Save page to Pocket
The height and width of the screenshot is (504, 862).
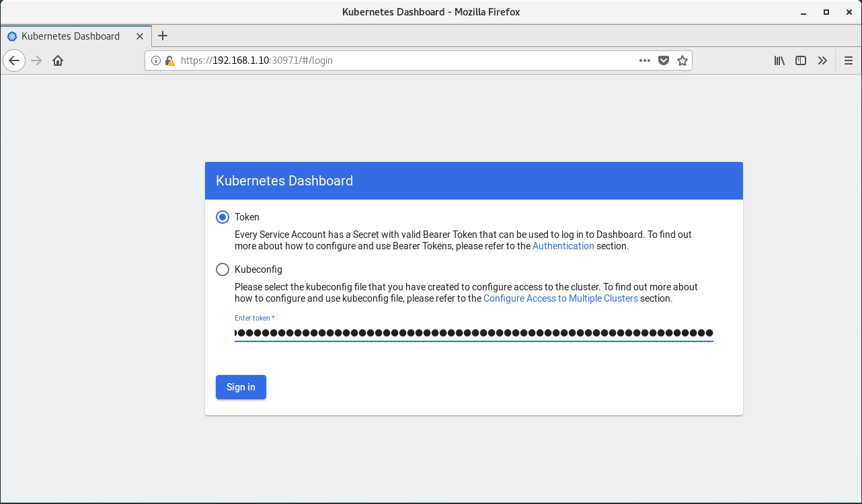(x=664, y=60)
